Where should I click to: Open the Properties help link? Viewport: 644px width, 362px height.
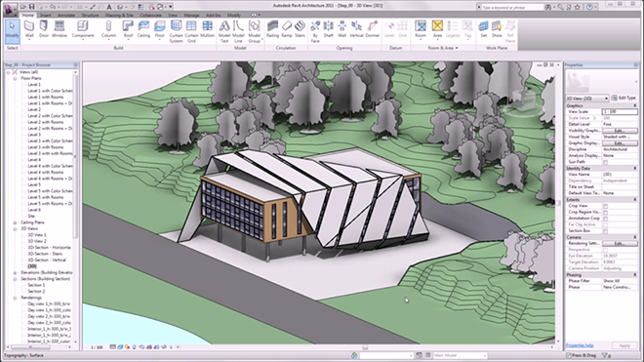pos(579,345)
